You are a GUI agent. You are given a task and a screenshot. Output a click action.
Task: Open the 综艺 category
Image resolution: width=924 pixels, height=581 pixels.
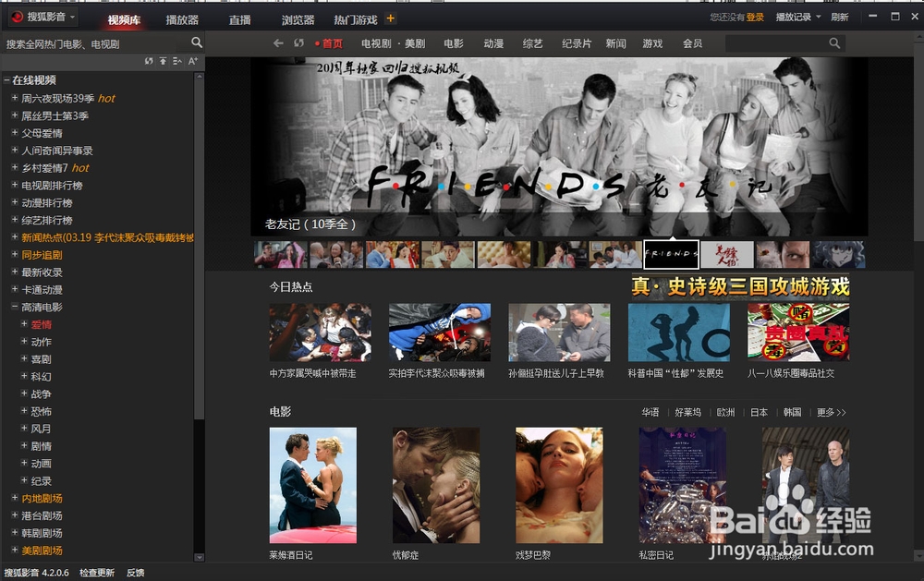click(x=533, y=43)
